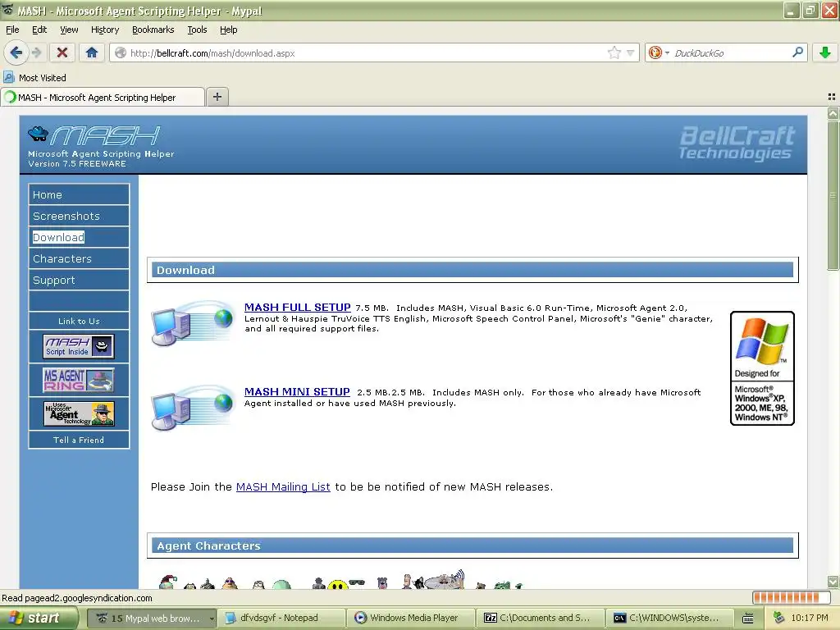Switch to Windows Media Player taskbar button

(411, 619)
